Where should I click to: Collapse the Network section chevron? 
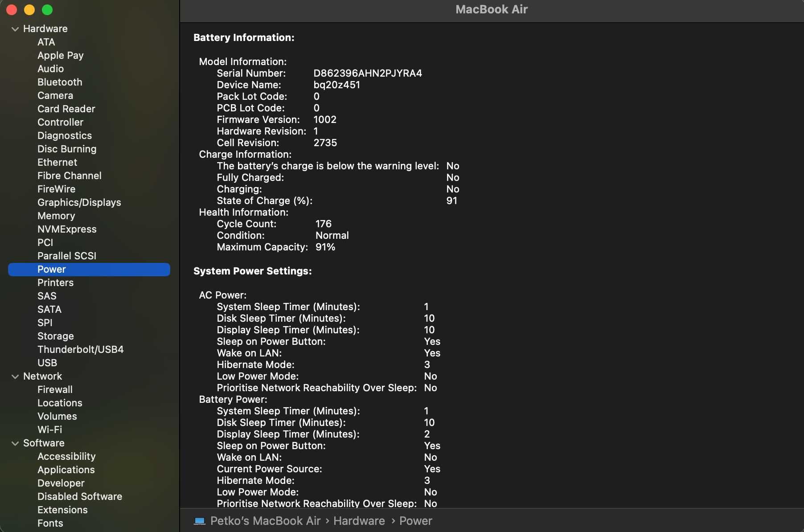click(x=15, y=376)
